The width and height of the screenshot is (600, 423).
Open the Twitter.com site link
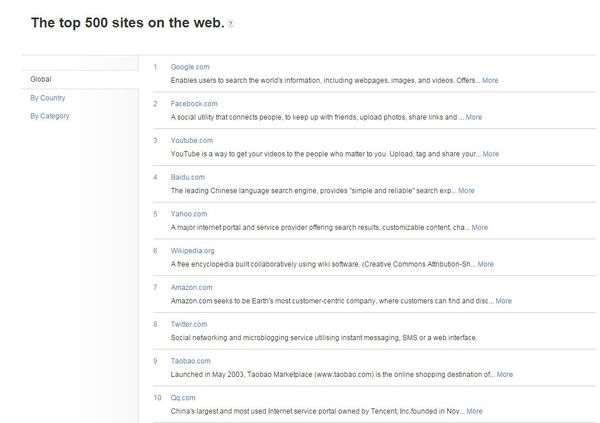coord(189,324)
